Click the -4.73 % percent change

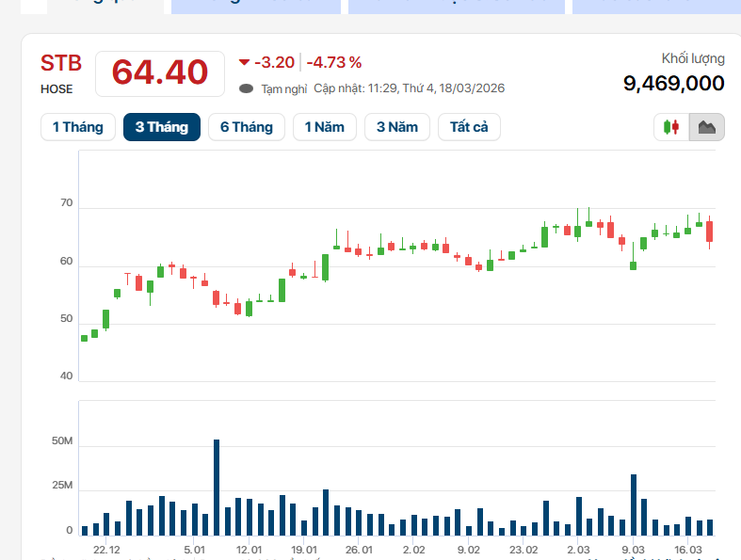334,62
